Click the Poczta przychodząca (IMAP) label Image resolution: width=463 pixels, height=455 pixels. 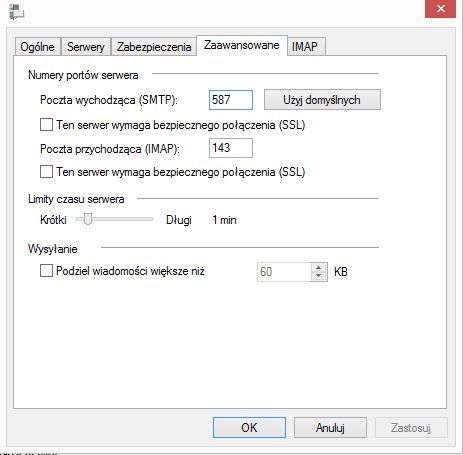click(110, 149)
